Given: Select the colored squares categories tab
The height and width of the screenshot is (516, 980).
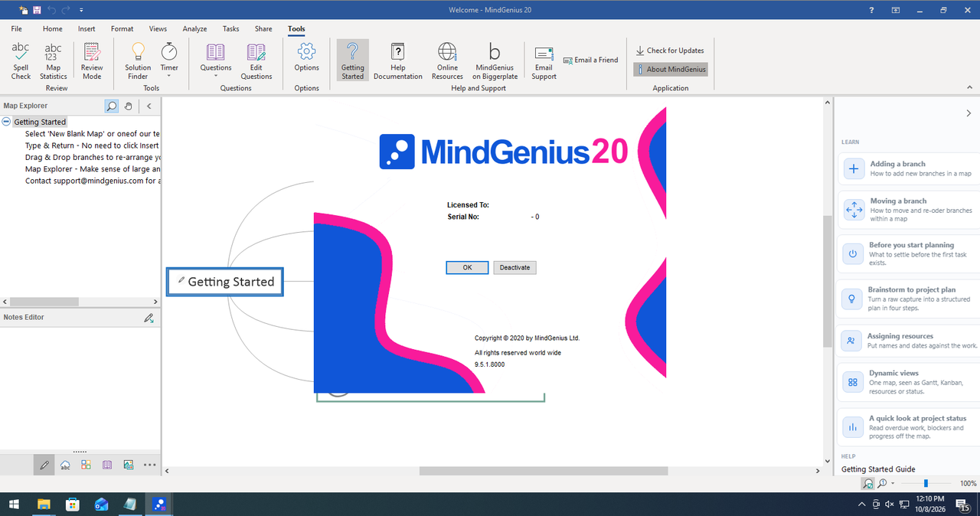Looking at the screenshot, I should coord(87,465).
